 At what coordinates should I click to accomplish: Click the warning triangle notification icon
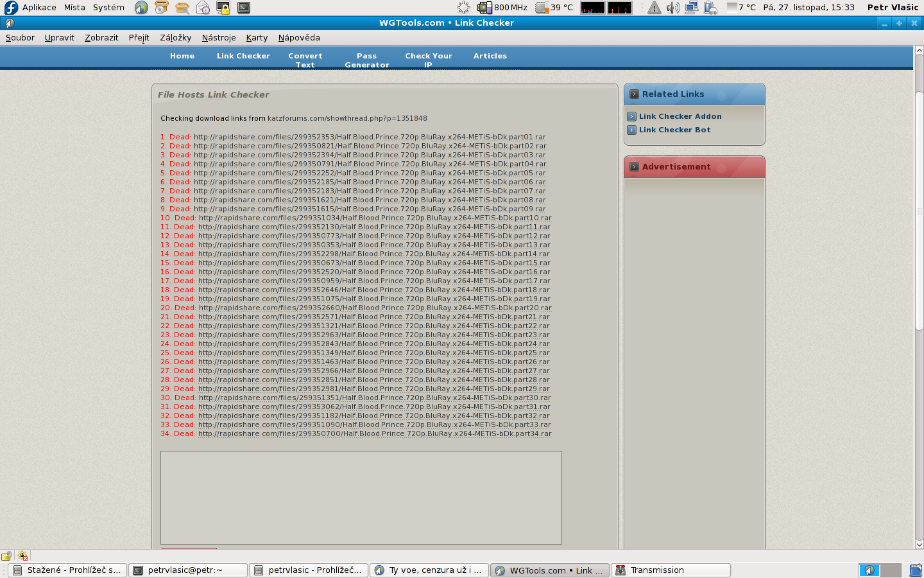(654, 8)
